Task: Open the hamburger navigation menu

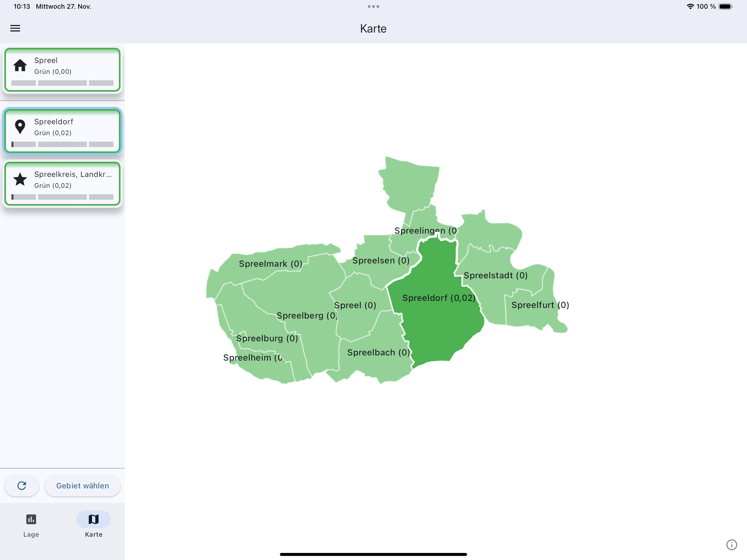Action: [x=15, y=28]
